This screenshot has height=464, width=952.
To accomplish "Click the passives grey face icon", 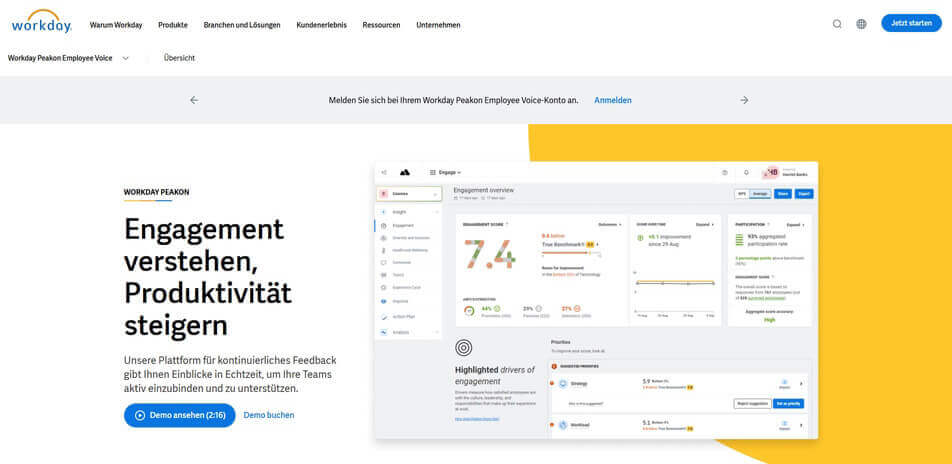I will click(539, 309).
